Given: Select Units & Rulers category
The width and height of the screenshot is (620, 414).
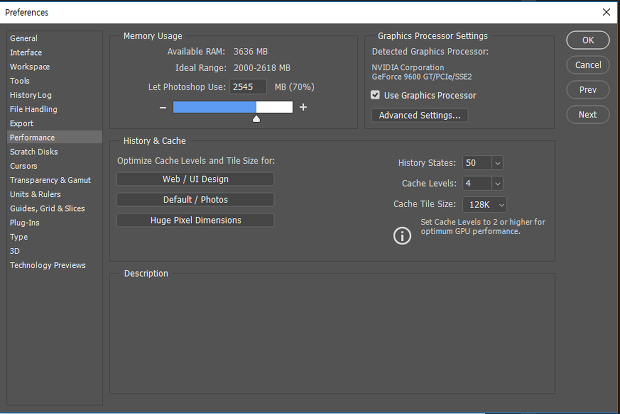Looking at the screenshot, I should [x=35, y=195].
